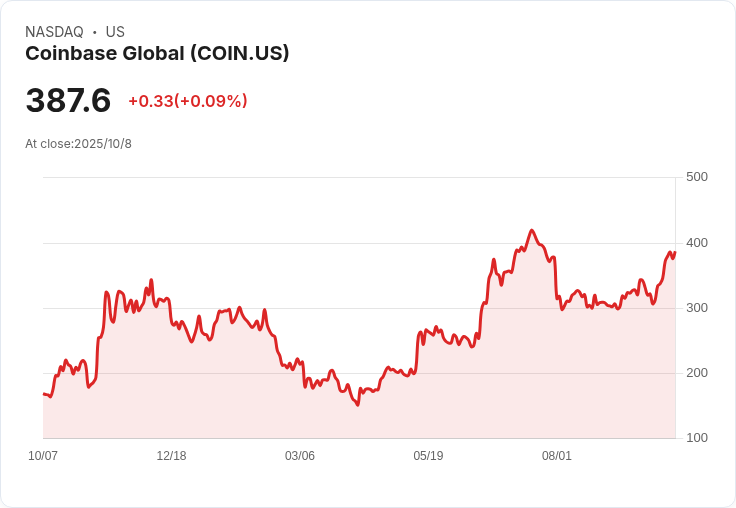Click the 200 y-axis label
736x508 pixels.
[697, 373]
